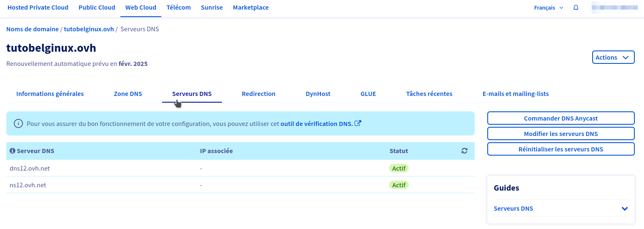Screen dimensions: 644x229
Task: Click the IP associée column header
Action: [216, 151]
